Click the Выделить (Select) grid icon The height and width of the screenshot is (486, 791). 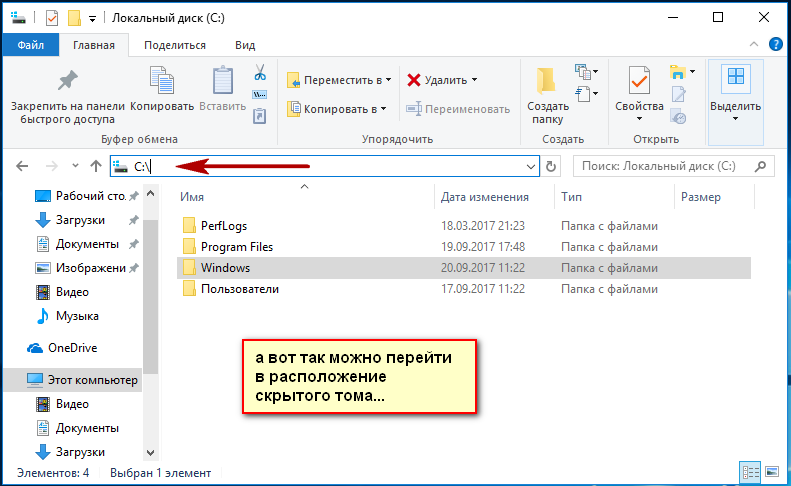[x=736, y=80]
